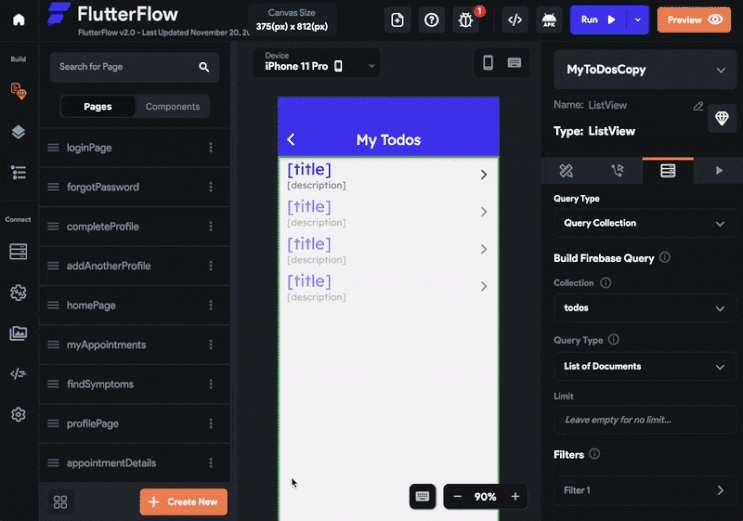This screenshot has height=521, width=743.
Task: Open the grid view icon below pages
Action: (60, 502)
